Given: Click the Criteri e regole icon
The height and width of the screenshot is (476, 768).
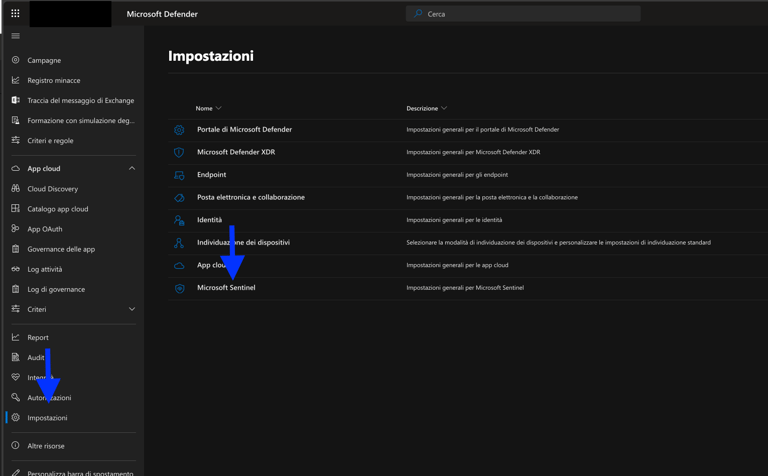Looking at the screenshot, I should point(16,140).
